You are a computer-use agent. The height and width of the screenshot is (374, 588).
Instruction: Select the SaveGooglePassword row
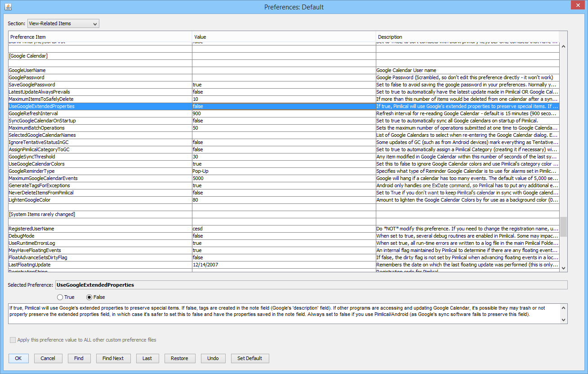284,85
